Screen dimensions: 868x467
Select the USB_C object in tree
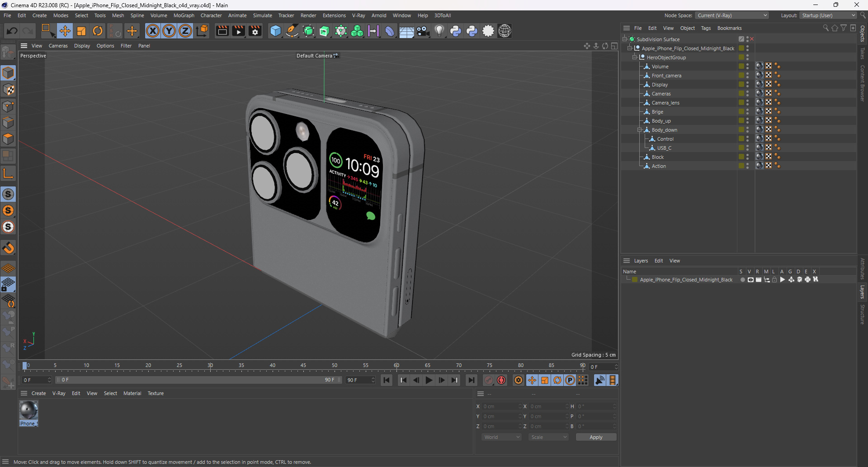point(664,148)
